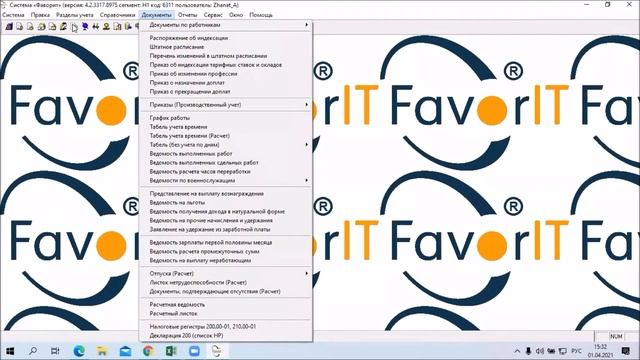Viewport: 640px width, 360px height.
Task: Open the Система menu
Action: 13,15
